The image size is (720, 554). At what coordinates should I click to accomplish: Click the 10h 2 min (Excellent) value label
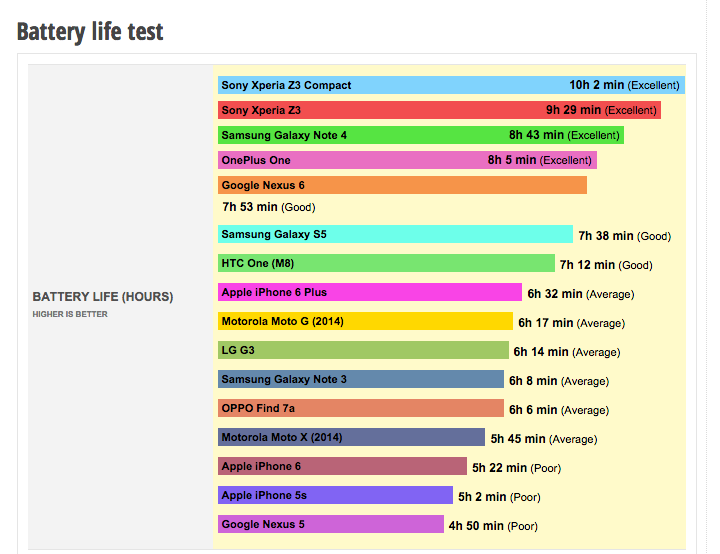(625, 85)
